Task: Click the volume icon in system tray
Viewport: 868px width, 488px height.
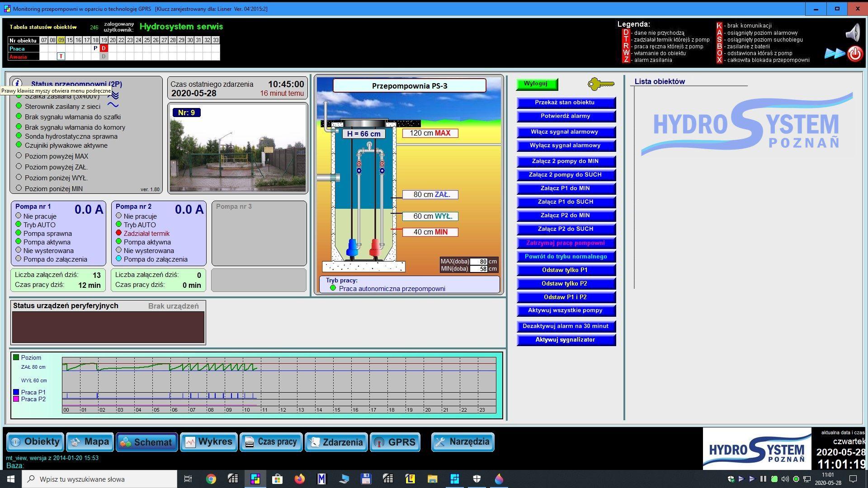Action: (x=785, y=479)
